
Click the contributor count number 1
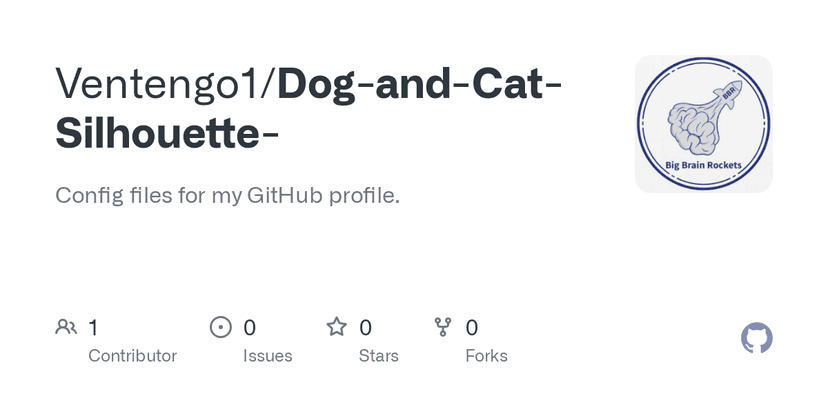[x=93, y=327]
